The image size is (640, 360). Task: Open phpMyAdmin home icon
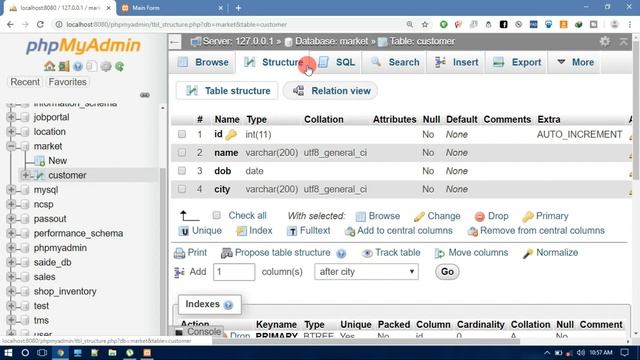point(49,66)
